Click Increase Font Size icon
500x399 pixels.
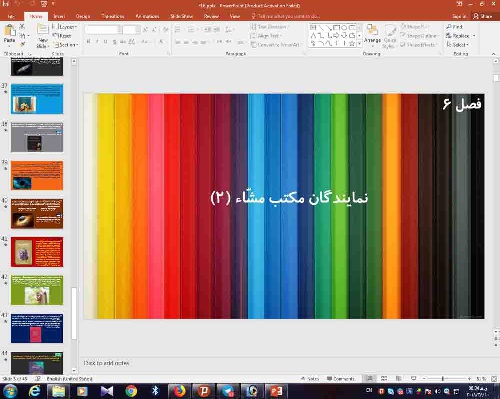pos(145,30)
